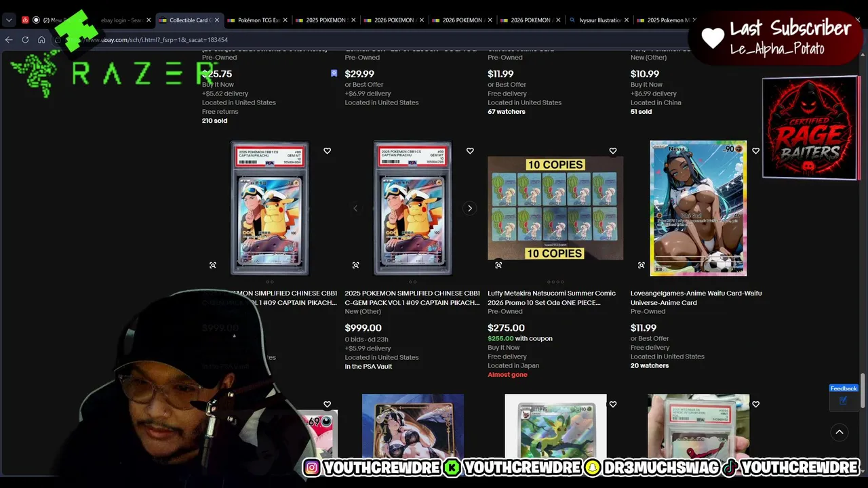Open the Nessa waifu card image
This screenshot has width=868, height=488.
pos(698,208)
